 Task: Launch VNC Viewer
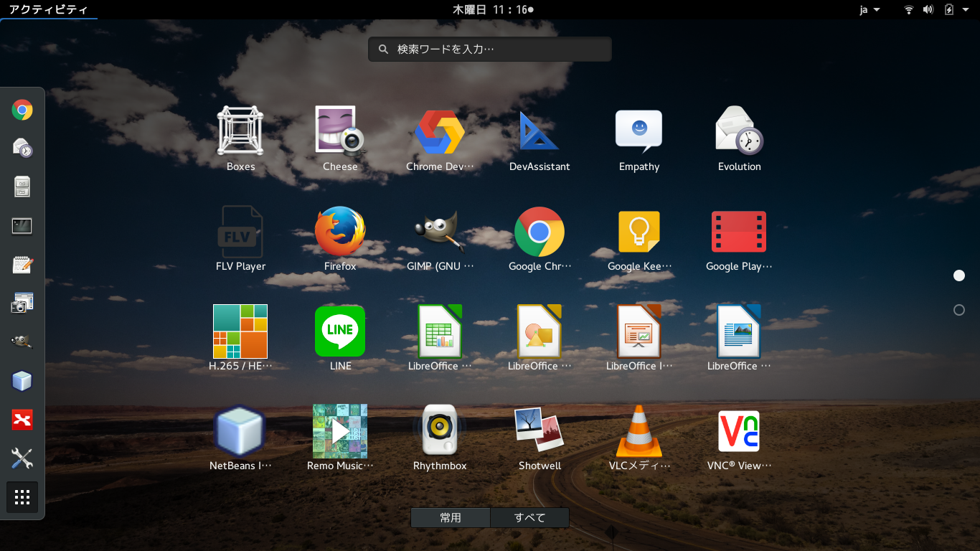(738, 431)
